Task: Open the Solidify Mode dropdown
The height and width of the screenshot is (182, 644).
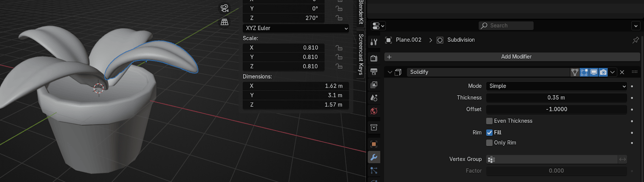Action: coord(557,86)
